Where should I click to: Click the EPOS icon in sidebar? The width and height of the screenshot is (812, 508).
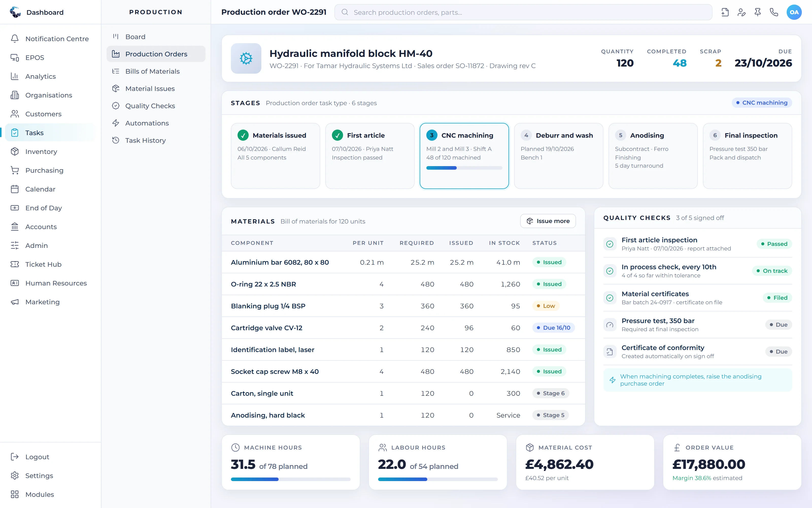(15, 57)
